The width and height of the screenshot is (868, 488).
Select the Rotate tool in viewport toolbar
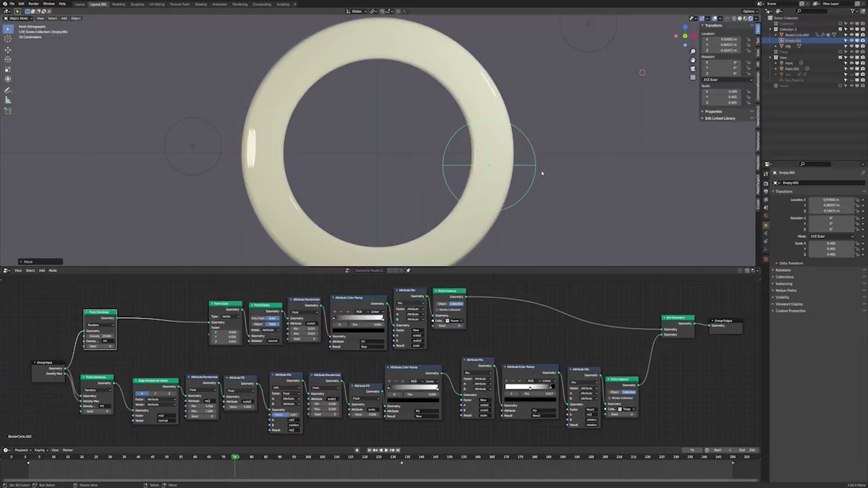tap(8, 59)
